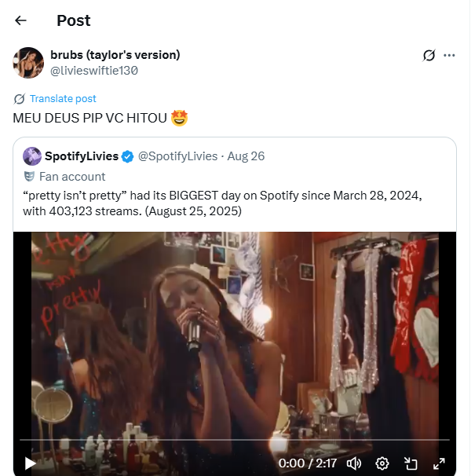Mute the video sound
The width and height of the screenshot is (471, 476).
click(354, 463)
